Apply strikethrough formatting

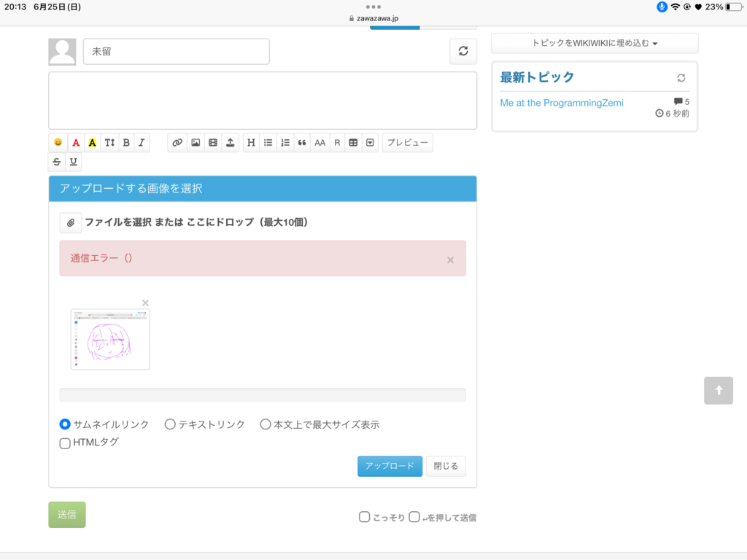pos(57,162)
